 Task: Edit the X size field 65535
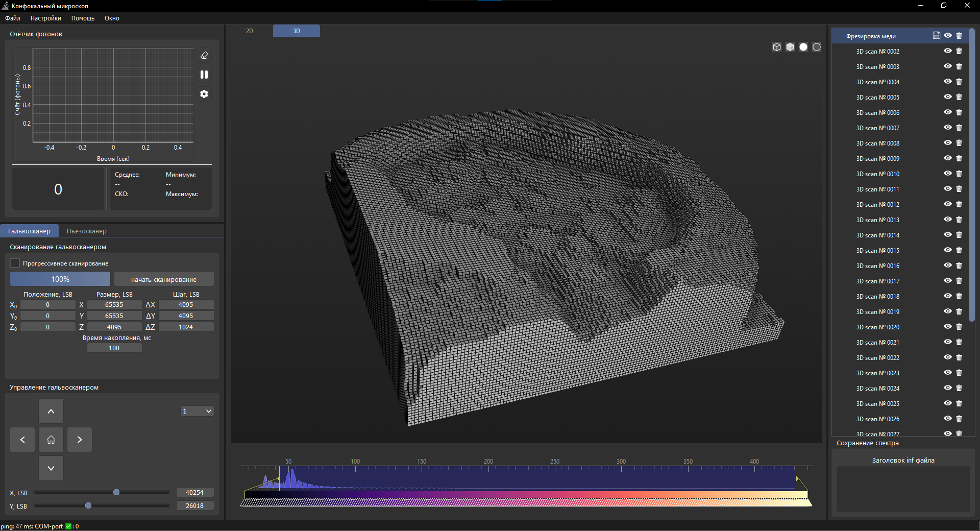coord(114,304)
